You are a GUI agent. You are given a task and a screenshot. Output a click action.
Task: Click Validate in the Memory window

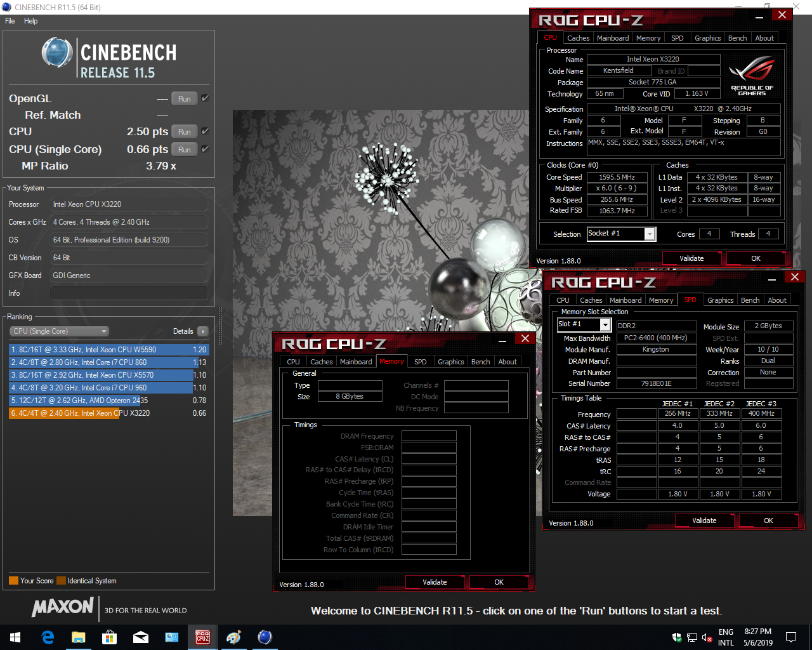tap(435, 582)
